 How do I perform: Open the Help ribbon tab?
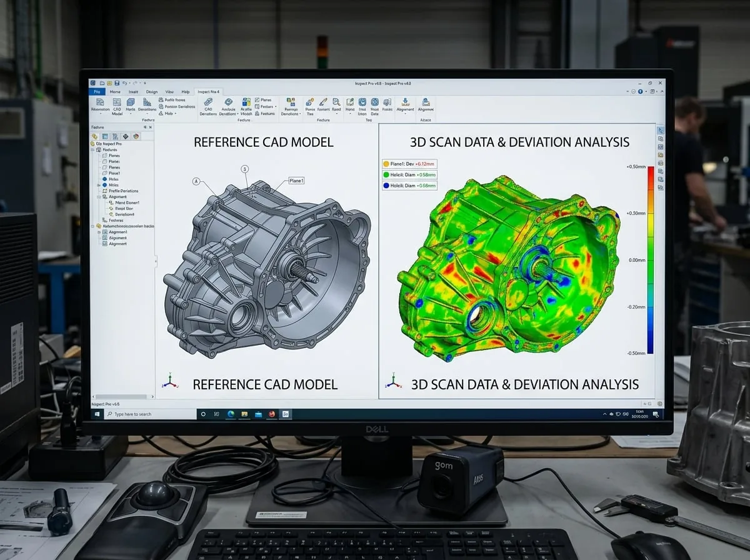coord(185,92)
